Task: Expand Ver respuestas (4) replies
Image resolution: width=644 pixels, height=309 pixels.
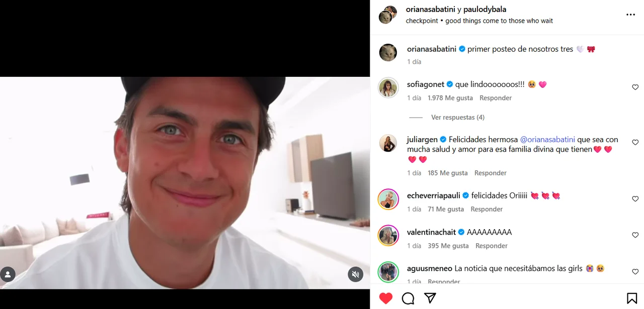Action: pos(458,117)
